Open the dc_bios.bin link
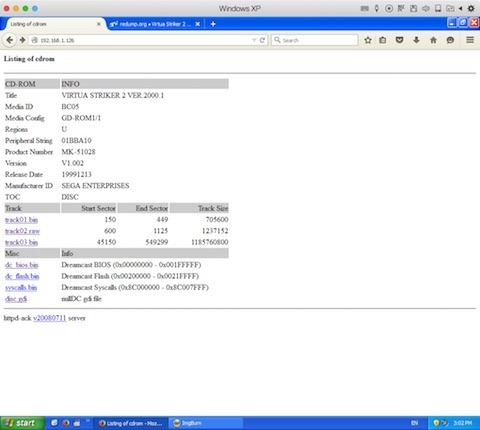The width and height of the screenshot is (480, 430). 22,265
